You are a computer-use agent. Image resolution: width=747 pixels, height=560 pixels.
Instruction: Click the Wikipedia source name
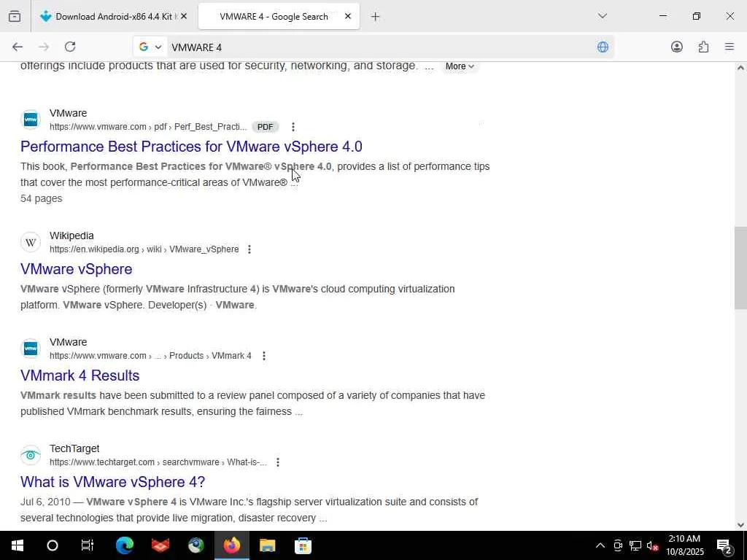point(71,236)
